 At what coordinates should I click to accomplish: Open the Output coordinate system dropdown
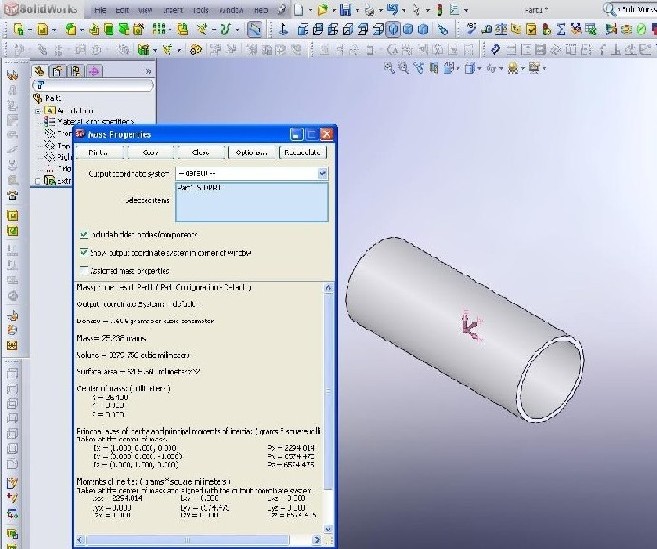(x=322, y=173)
